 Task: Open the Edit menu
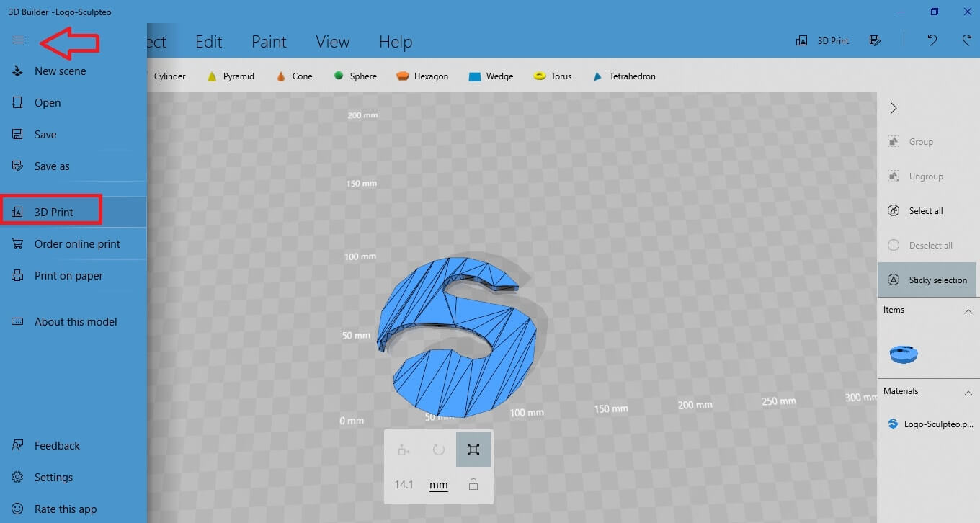(209, 42)
